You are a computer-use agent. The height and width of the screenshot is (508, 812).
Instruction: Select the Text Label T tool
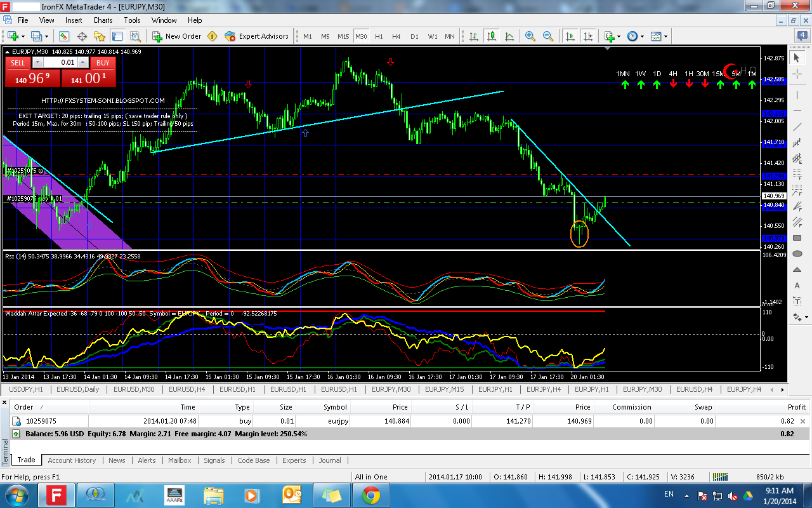(x=797, y=302)
